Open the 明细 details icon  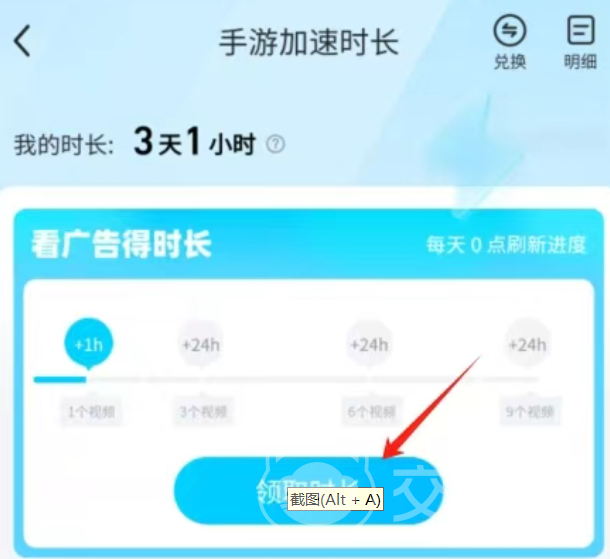[580, 30]
